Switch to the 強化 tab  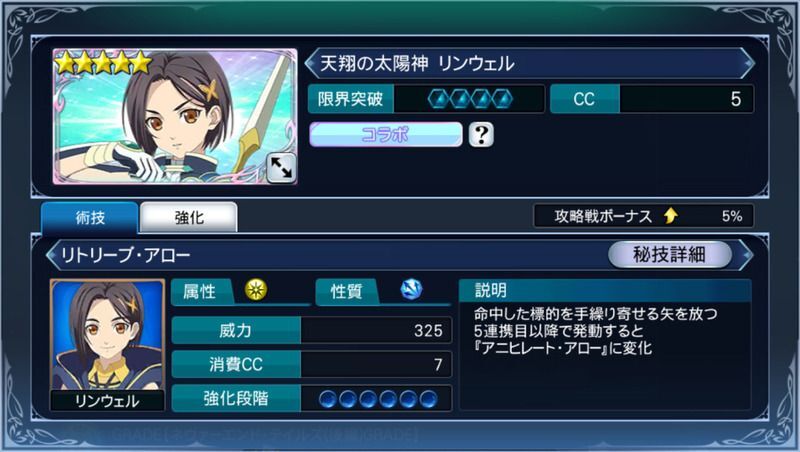pyautogui.click(x=189, y=218)
